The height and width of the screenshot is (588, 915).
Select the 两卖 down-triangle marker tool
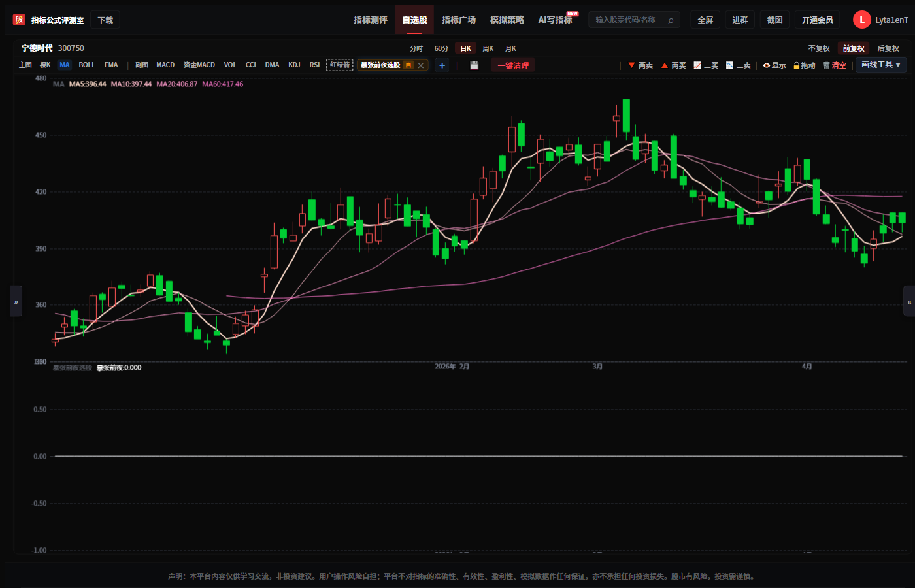click(x=640, y=65)
